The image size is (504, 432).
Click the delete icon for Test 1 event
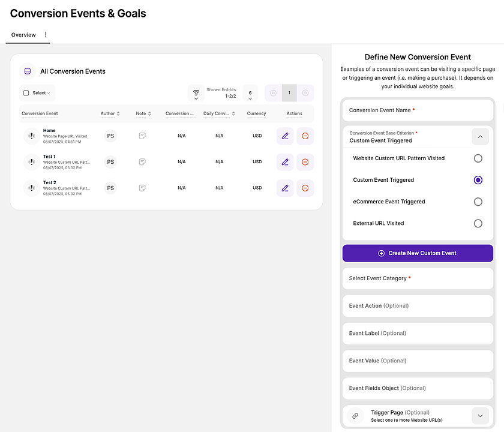305,161
